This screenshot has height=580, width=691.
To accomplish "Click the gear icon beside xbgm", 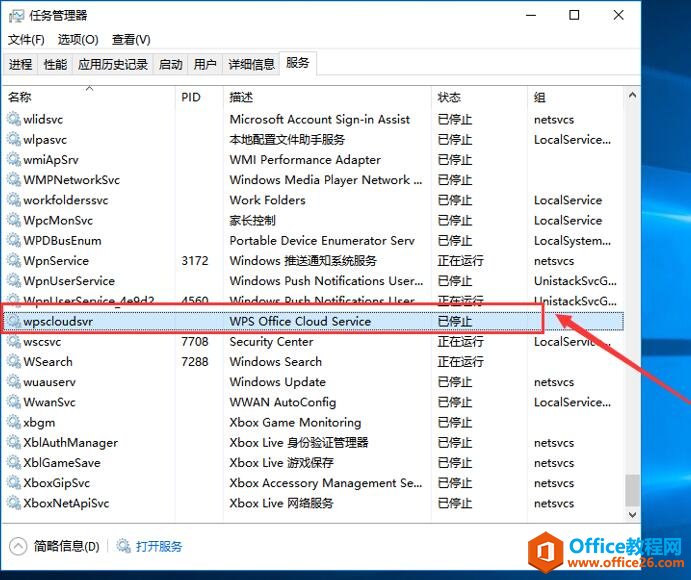I will point(14,422).
